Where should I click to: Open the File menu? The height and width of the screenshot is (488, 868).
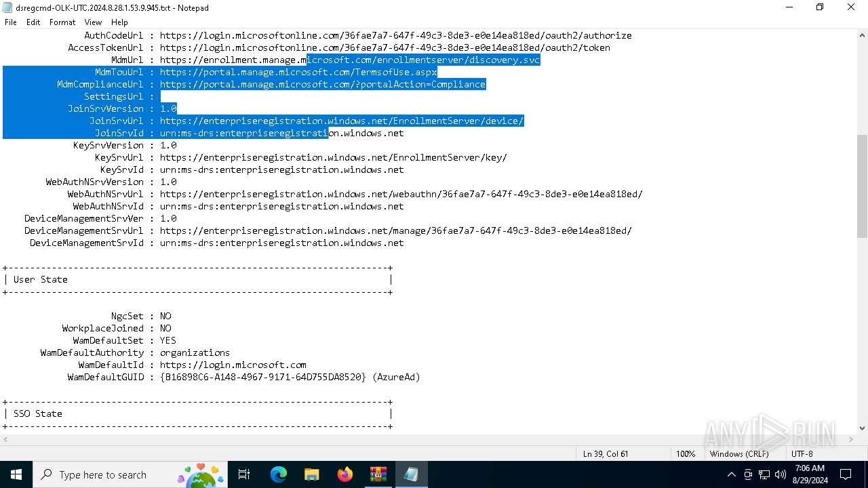point(11,22)
